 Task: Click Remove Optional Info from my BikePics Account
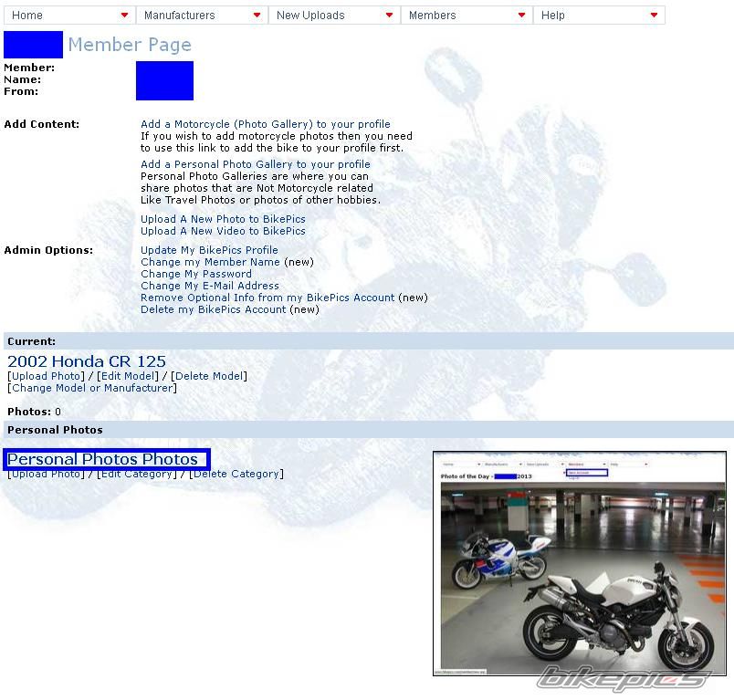pyautogui.click(x=267, y=298)
